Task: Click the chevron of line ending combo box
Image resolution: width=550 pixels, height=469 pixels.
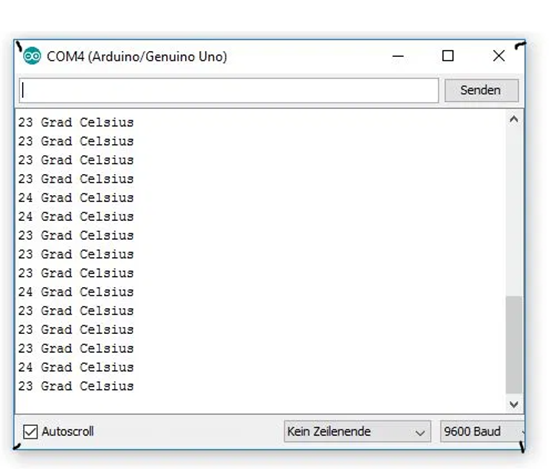Action: pos(420,433)
